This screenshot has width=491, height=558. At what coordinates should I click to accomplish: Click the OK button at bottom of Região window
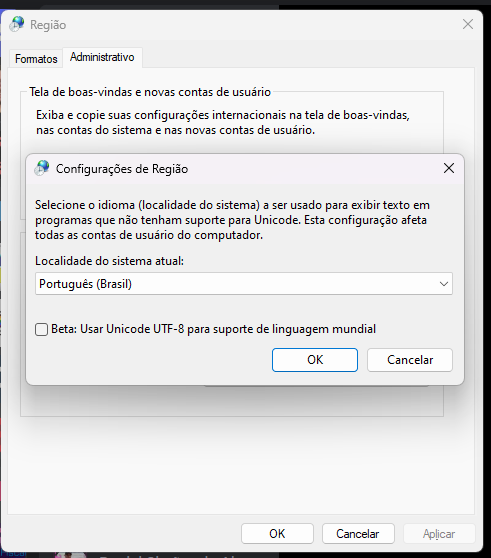pos(277,533)
